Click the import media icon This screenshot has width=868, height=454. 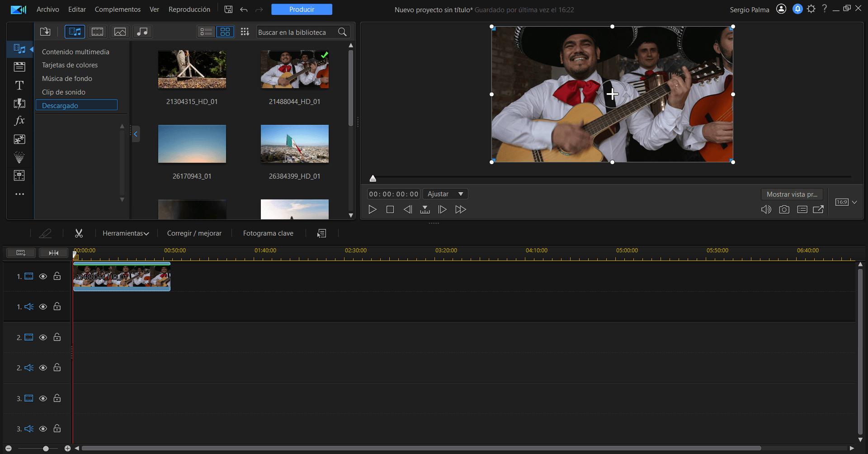[x=45, y=32]
